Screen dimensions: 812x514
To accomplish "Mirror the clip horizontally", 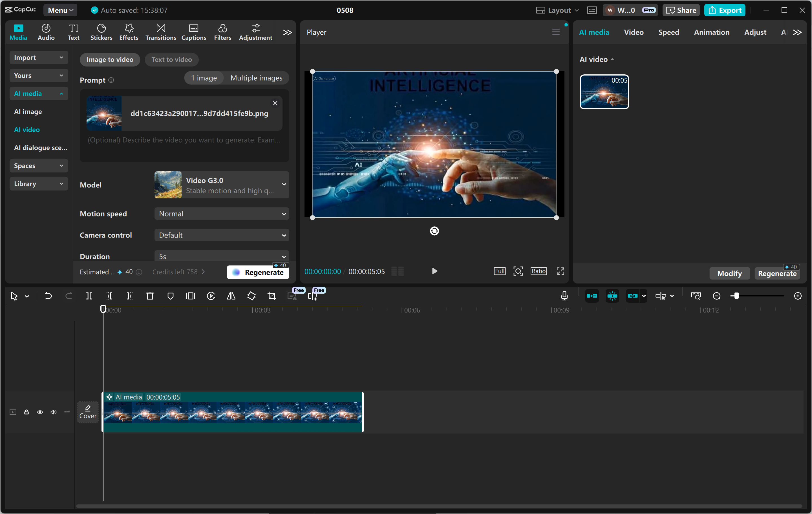I will click(x=231, y=296).
